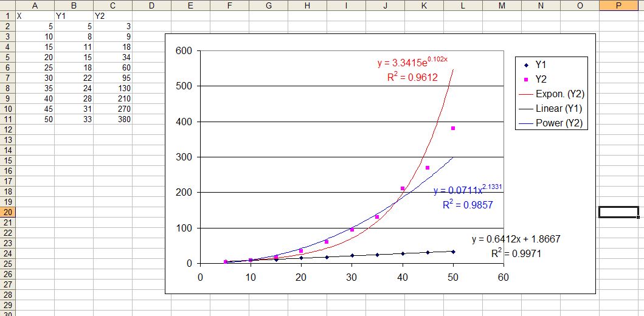Select column N header
The height and width of the screenshot is (316, 644).
[541, 5]
